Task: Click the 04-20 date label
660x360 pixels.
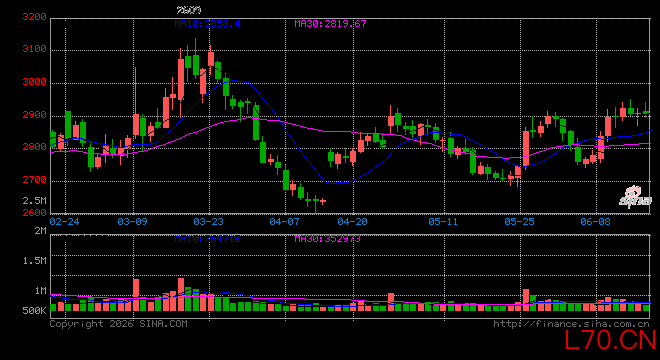Action: point(352,221)
